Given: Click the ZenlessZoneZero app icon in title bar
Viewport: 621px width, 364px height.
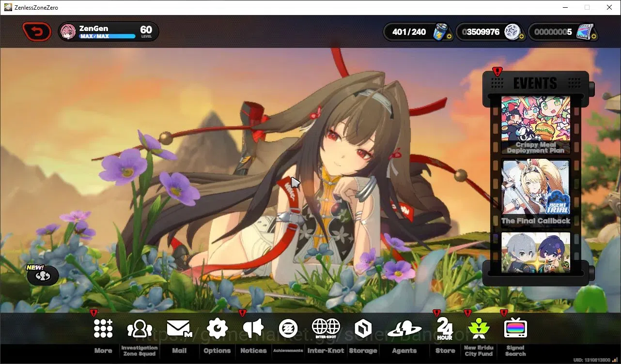Looking at the screenshot, I should 8,7.
